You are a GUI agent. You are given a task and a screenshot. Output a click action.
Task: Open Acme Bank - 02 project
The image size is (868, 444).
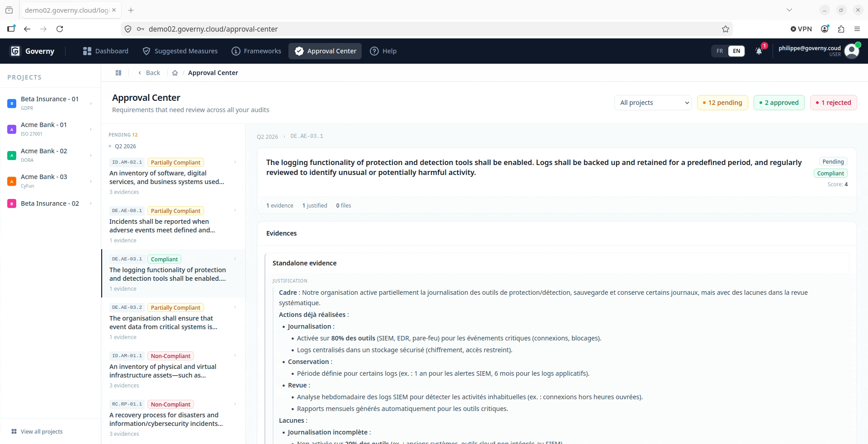pyautogui.click(x=50, y=155)
